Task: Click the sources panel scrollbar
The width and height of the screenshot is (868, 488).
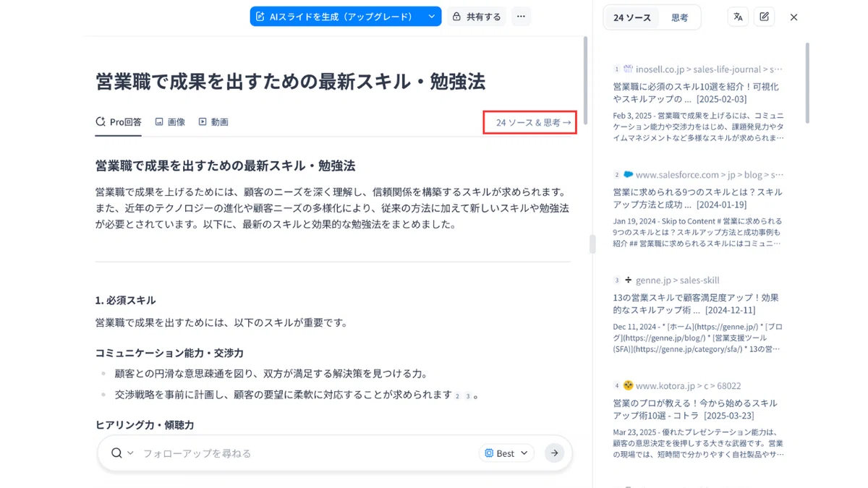Action: 807,82
